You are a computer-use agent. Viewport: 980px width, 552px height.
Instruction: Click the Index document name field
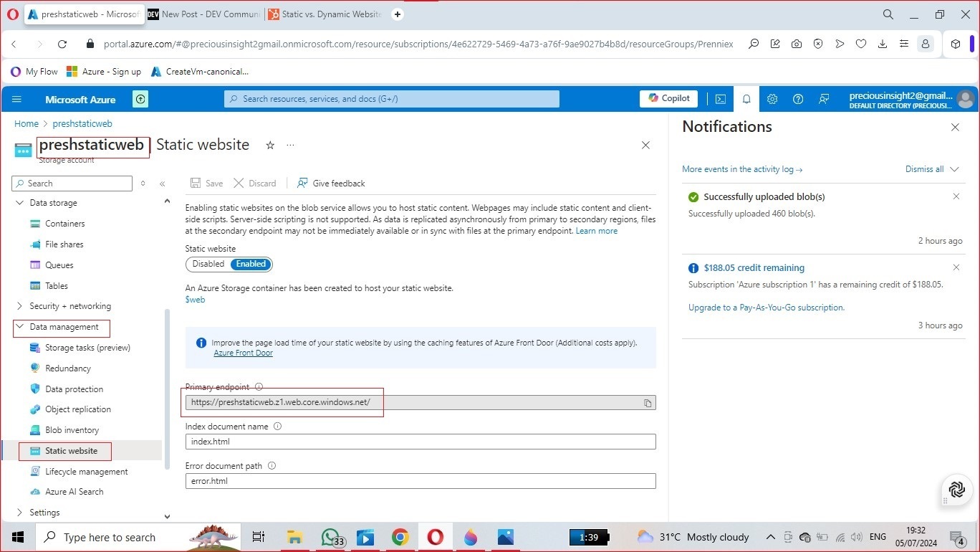(421, 442)
